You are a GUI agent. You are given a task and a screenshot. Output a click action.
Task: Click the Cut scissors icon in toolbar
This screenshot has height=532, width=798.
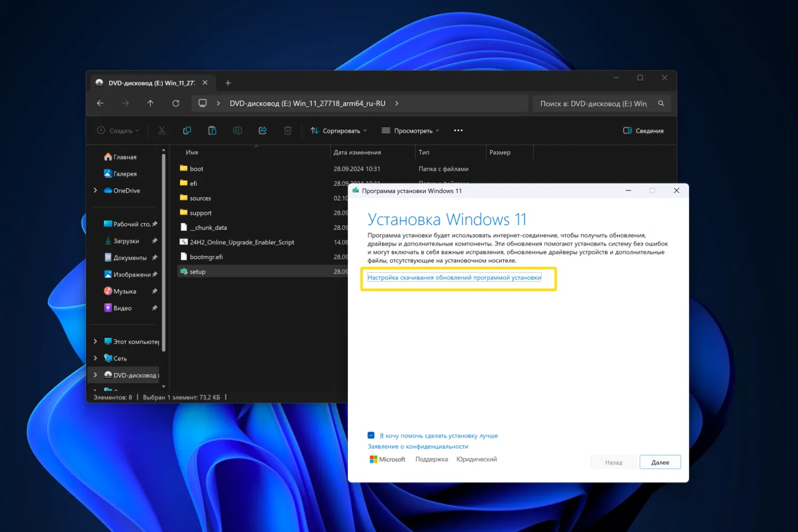[x=162, y=131]
